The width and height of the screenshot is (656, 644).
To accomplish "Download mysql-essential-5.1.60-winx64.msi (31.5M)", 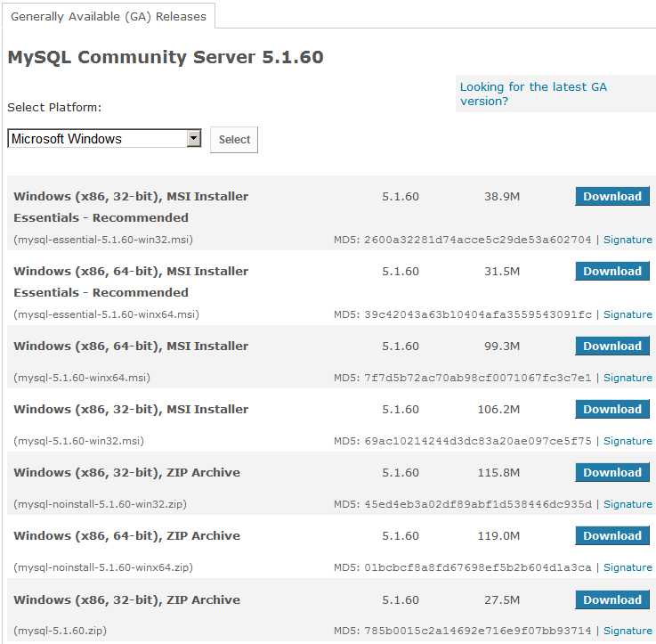I will pyautogui.click(x=612, y=271).
